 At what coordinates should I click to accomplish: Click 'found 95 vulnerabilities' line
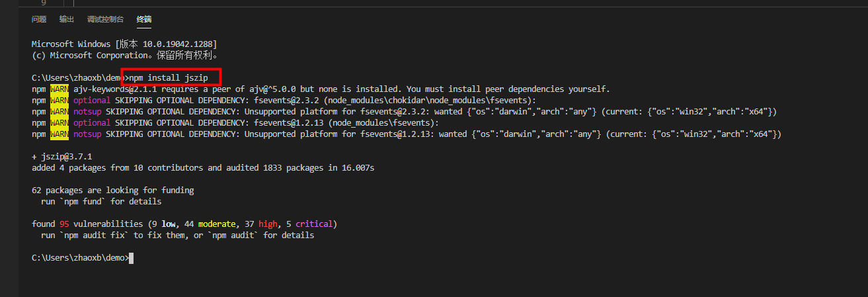(184, 224)
